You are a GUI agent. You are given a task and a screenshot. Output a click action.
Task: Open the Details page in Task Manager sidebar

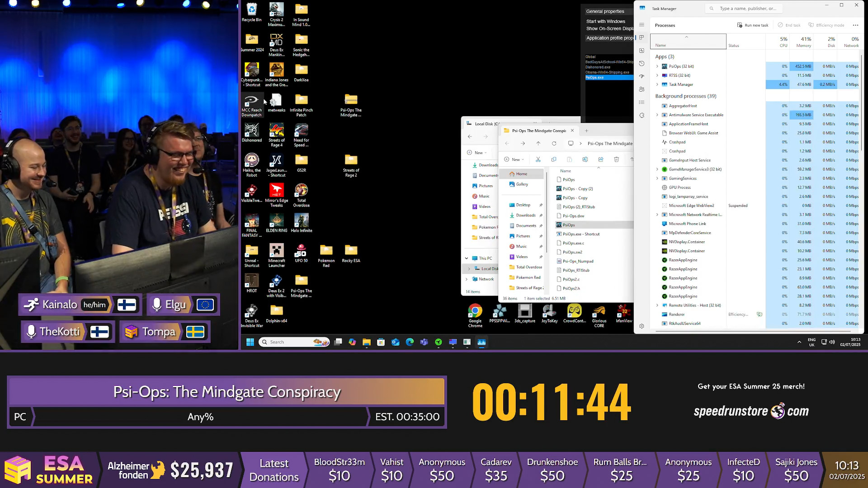642,103
